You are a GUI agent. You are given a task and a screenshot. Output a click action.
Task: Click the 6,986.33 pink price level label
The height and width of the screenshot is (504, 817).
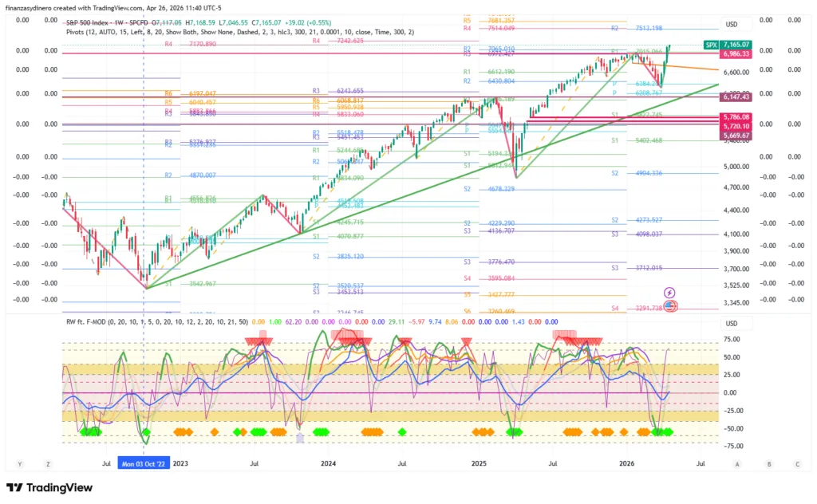738,53
